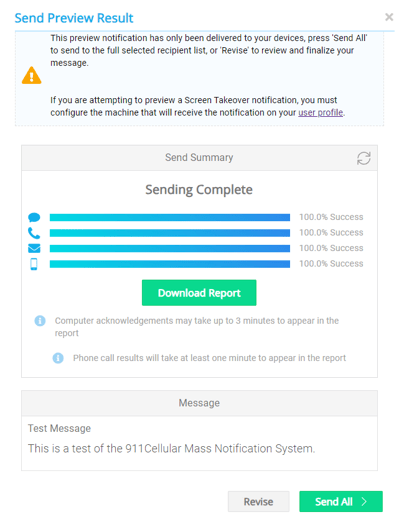This screenshot has width=399, height=517.
Task: Click the Test Message body text
Action: pyautogui.click(x=171, y=449)
